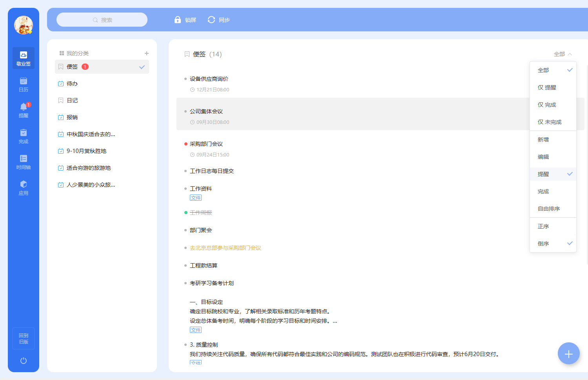Click the notes list vertical scrollbar
The height and width of the screenshot is (380, 588).
587,165
